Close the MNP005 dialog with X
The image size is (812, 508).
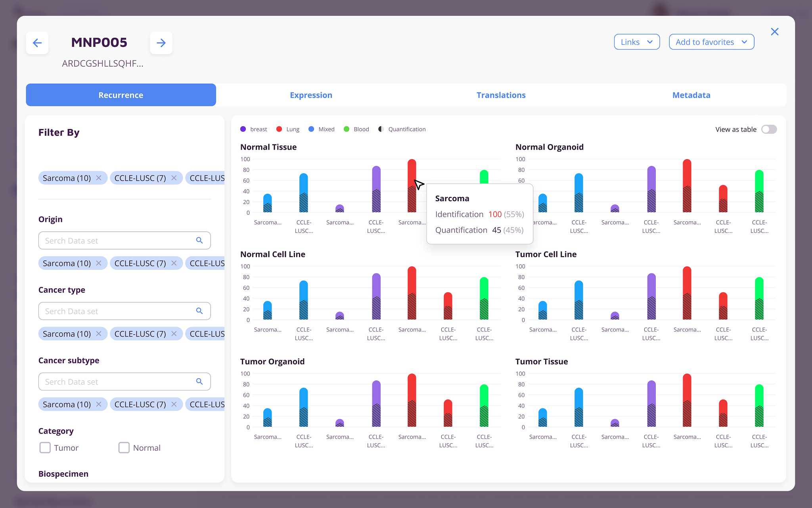coord(774,32)
